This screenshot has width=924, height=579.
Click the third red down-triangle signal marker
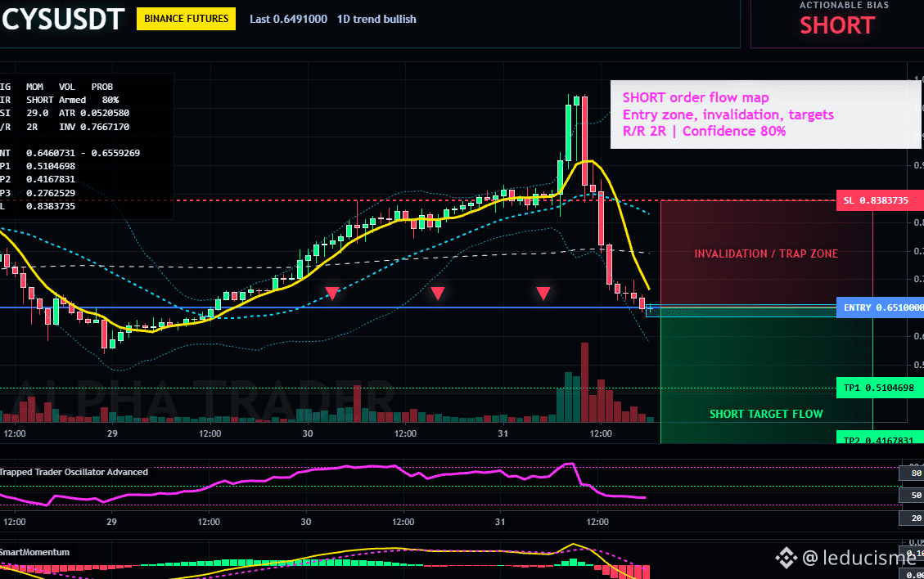(543, 294)
